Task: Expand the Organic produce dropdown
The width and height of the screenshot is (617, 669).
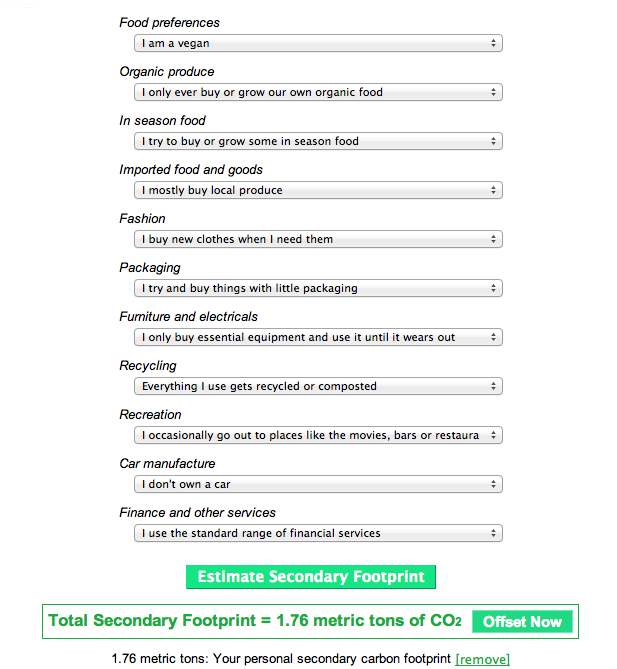Action: click(318, 92)
